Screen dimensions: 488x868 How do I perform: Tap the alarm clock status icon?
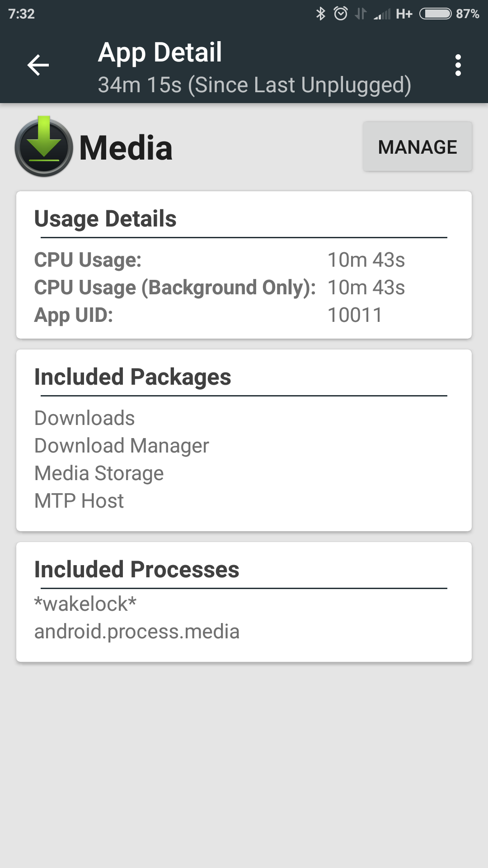coord(341,14)
